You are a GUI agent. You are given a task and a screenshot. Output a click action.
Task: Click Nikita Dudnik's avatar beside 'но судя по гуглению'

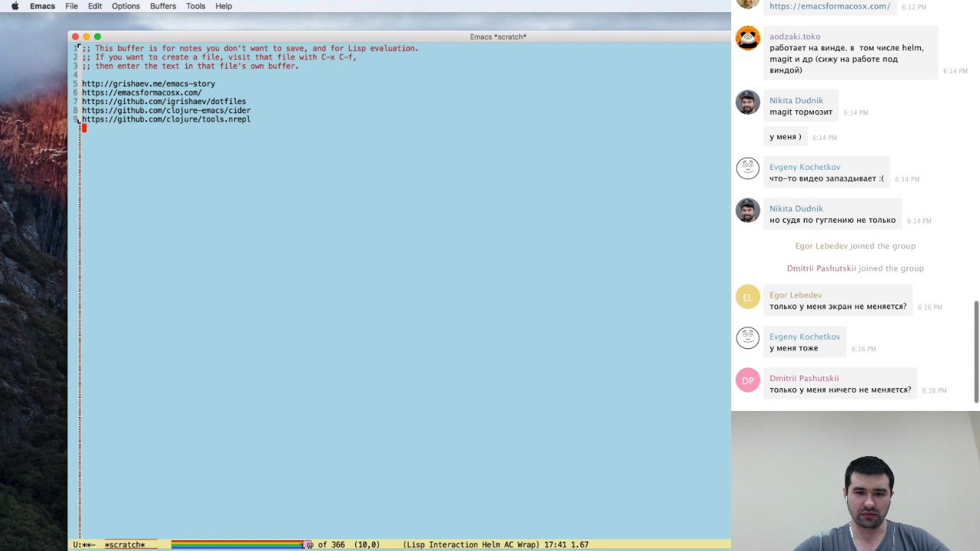click(x=747, y=210)
